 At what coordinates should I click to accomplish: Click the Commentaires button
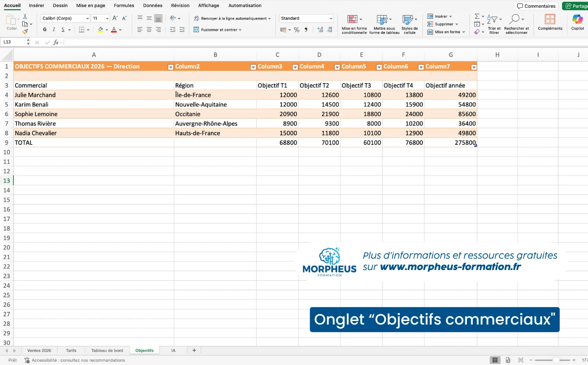click(x=536, y=6)
